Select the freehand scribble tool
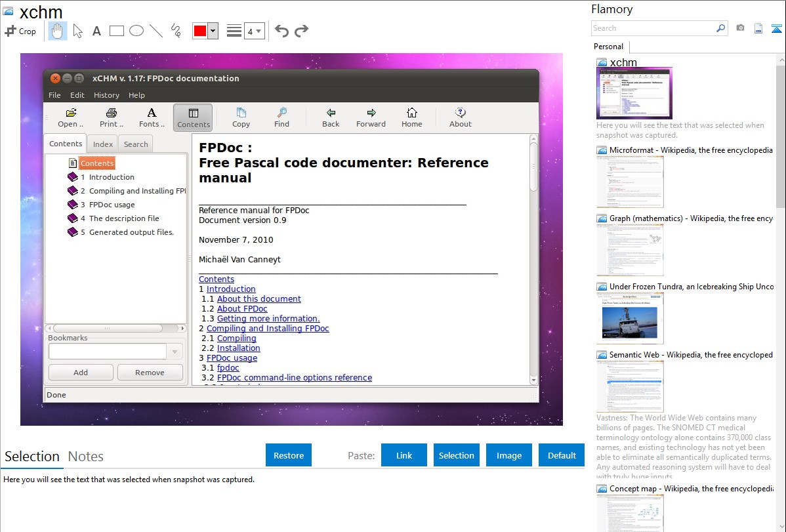This screenshot has width=786, height=532. pyautogui.click(x=176, y=31)
